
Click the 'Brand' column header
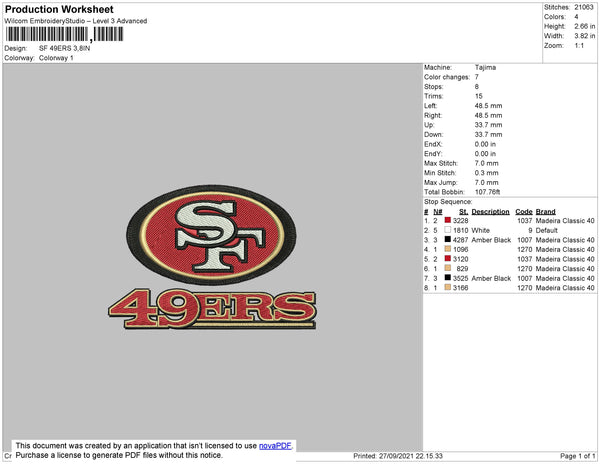[546, 212]
